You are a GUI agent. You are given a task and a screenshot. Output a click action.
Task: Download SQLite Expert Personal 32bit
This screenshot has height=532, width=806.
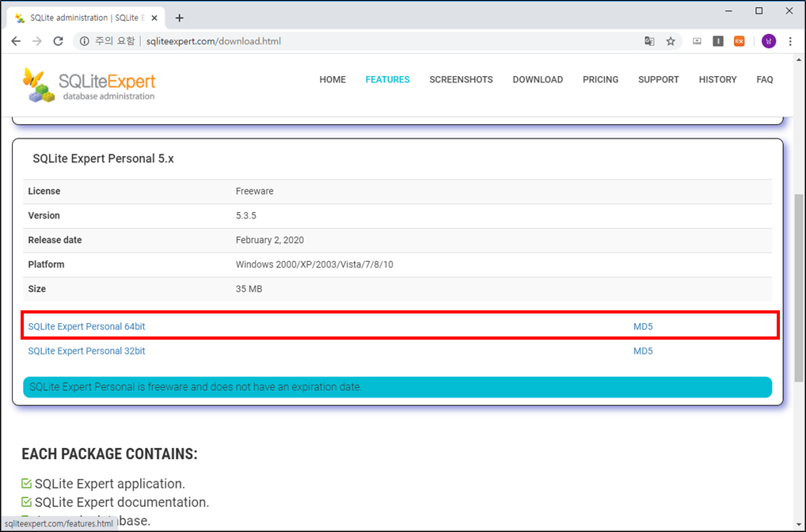click(86, 351)
